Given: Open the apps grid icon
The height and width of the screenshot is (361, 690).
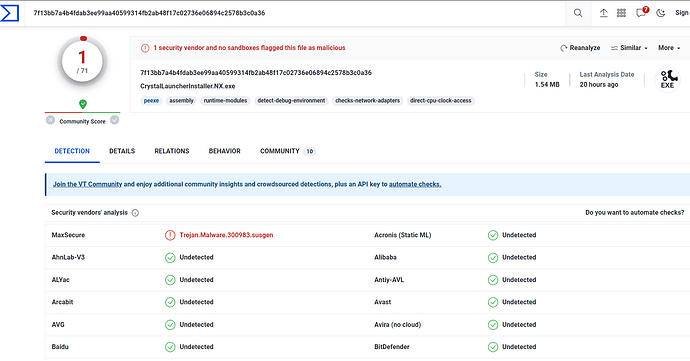Looking at the screenshot, I should tap(621, 13).
